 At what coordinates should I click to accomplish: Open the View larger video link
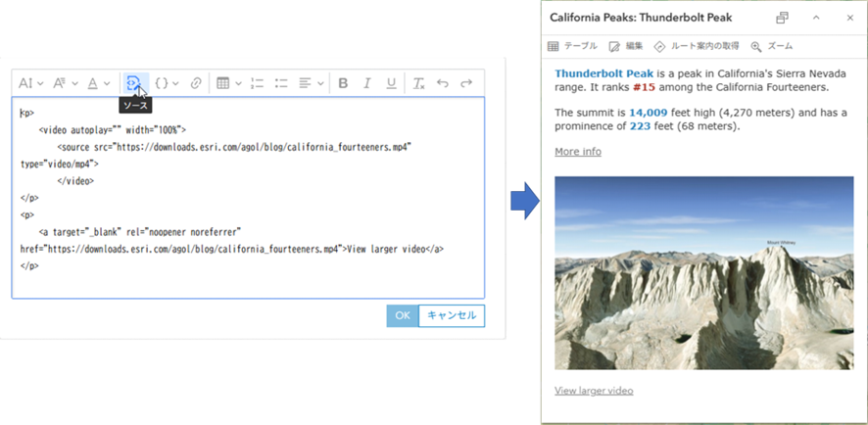tap(594, 391)
